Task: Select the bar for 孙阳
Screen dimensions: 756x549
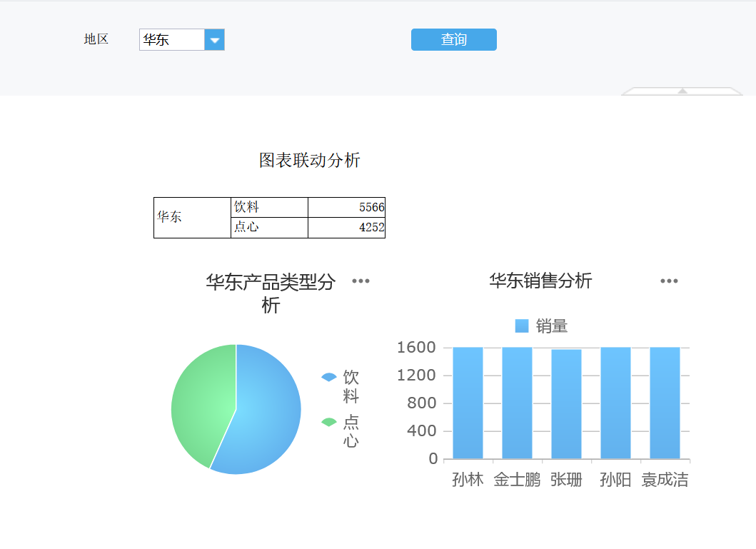Action: [x=615, y=403]
